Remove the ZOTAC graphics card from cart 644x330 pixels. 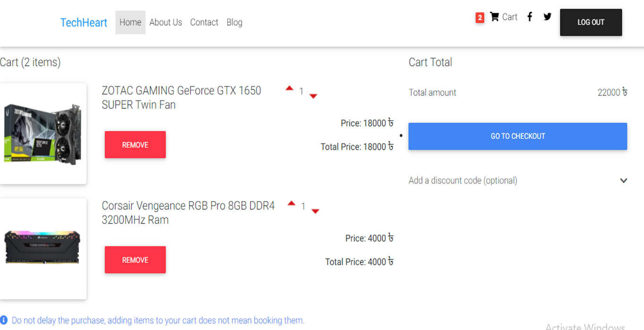135,145
